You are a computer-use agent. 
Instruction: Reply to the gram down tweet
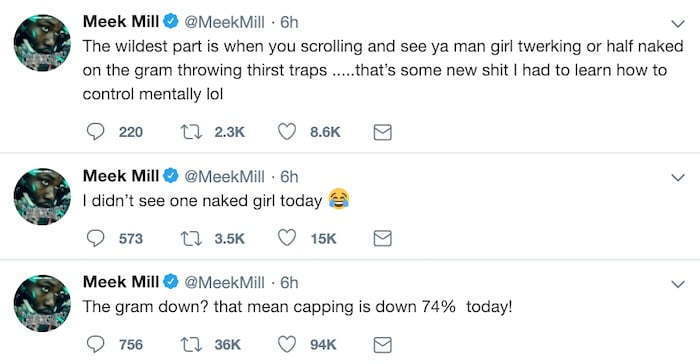pos(95,344)
